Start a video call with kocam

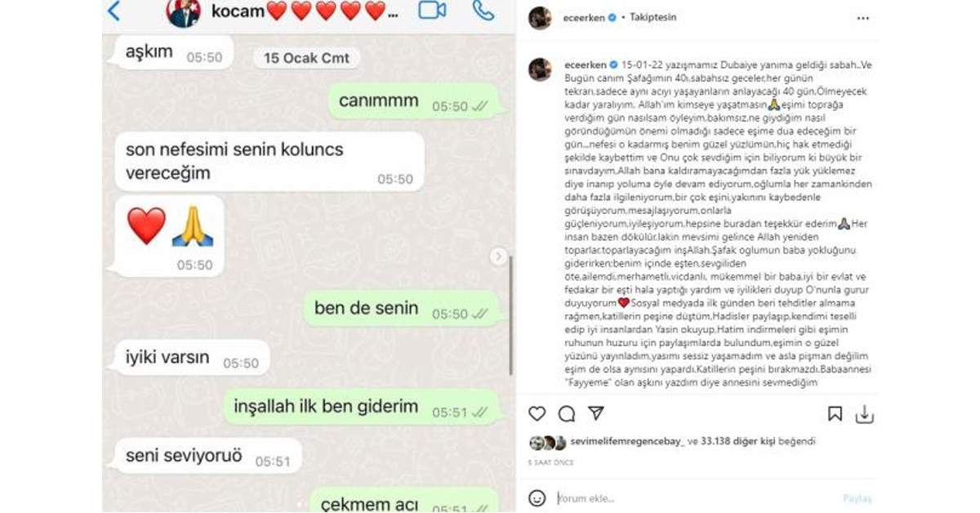(x=432, y=11)
